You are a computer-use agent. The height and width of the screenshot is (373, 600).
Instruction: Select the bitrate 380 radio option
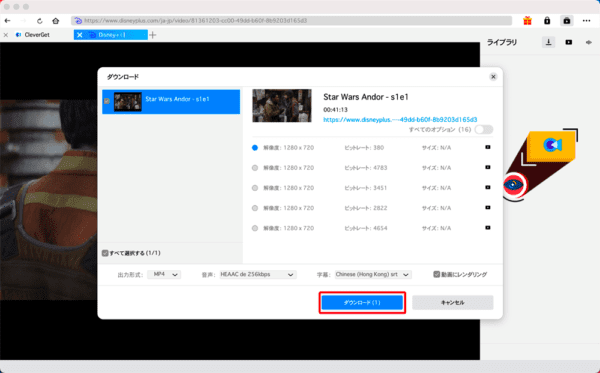click(x=255, y=148)
